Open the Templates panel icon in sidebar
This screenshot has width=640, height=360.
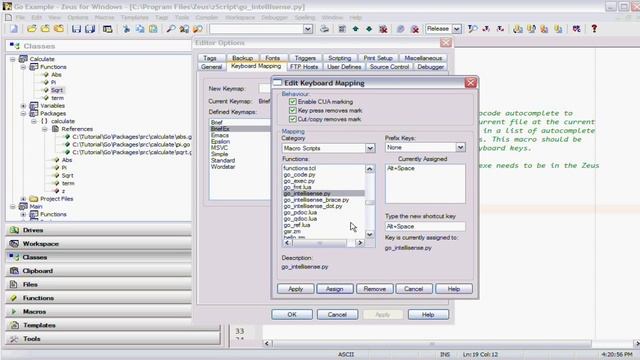click(14, 325)
